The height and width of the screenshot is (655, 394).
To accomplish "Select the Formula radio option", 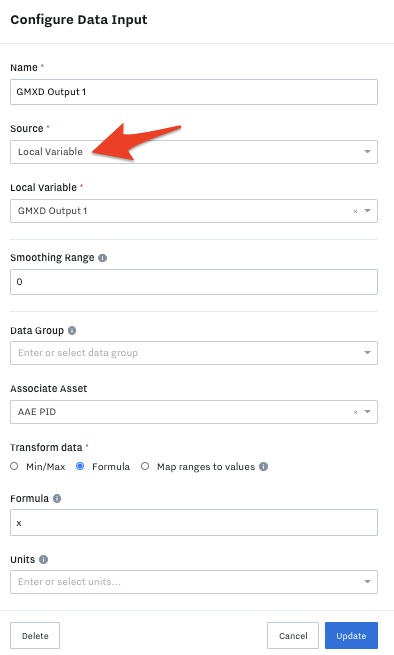I will coord(80,466).
